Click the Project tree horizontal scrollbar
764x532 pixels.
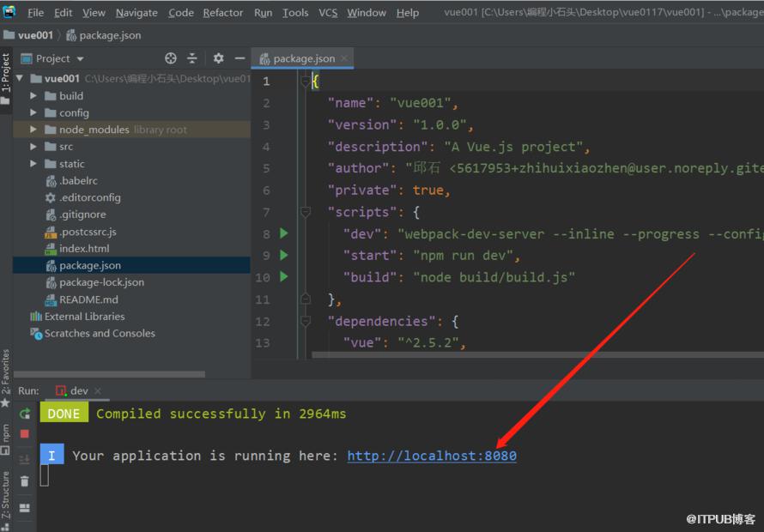109,374
